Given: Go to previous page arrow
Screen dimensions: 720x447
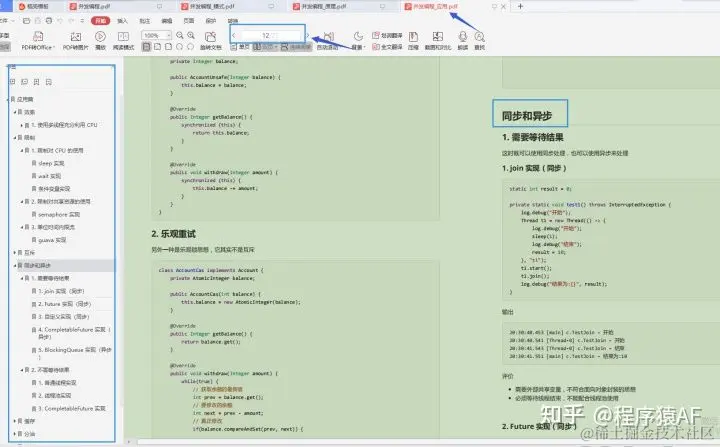Looking at the screenshot, I should point(234,35).
